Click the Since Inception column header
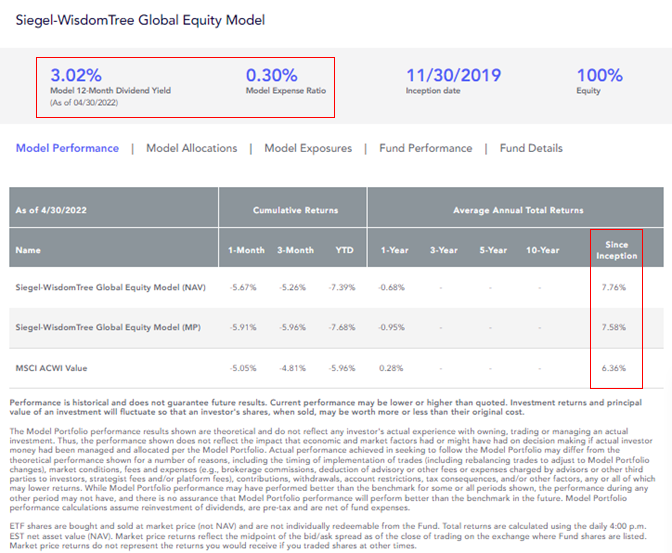 (617, 250)
